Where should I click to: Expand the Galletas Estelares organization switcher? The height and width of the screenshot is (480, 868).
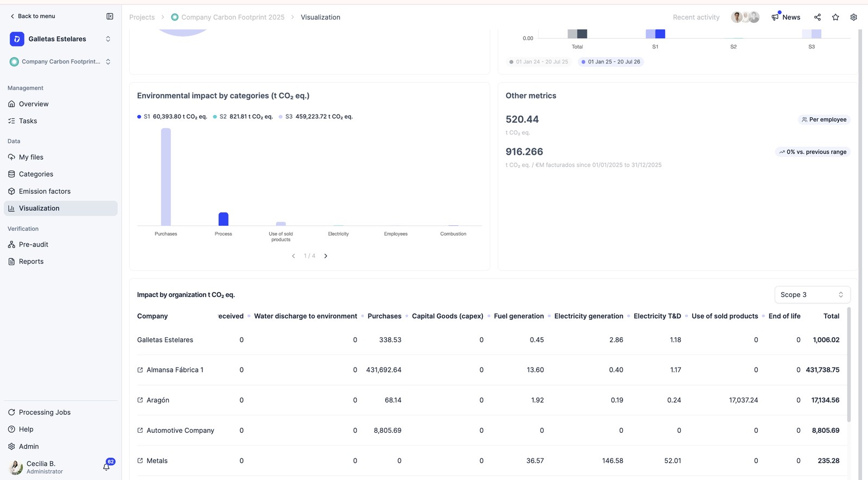60,39
